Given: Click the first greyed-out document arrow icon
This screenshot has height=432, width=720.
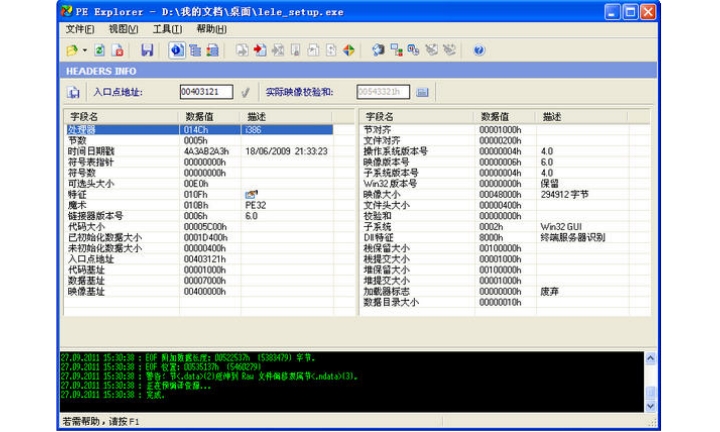Looking at the screenshot, I should click(x=242, y=50).
